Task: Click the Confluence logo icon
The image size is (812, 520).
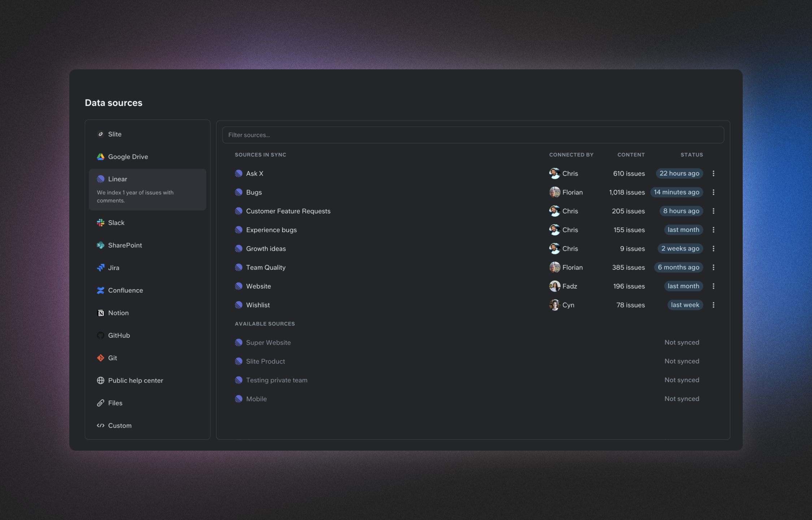Action: 101,290
